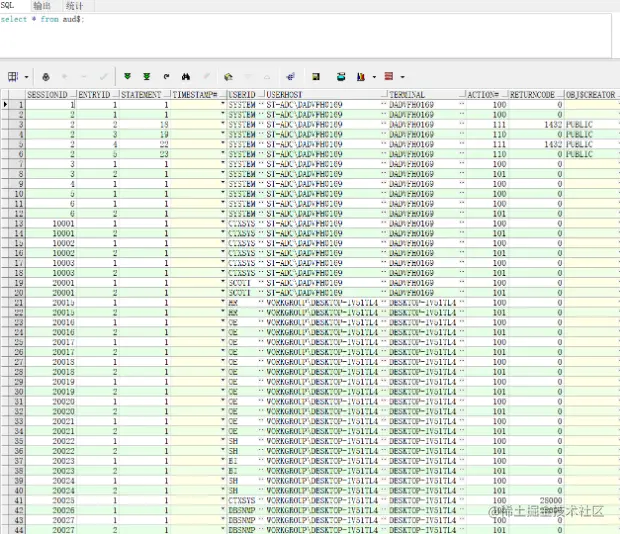Open TIMESTAMP# dropdown arrow in row 1
This screenshot has width=620, height=534.
pyautogui.click(x=223, y=104)
